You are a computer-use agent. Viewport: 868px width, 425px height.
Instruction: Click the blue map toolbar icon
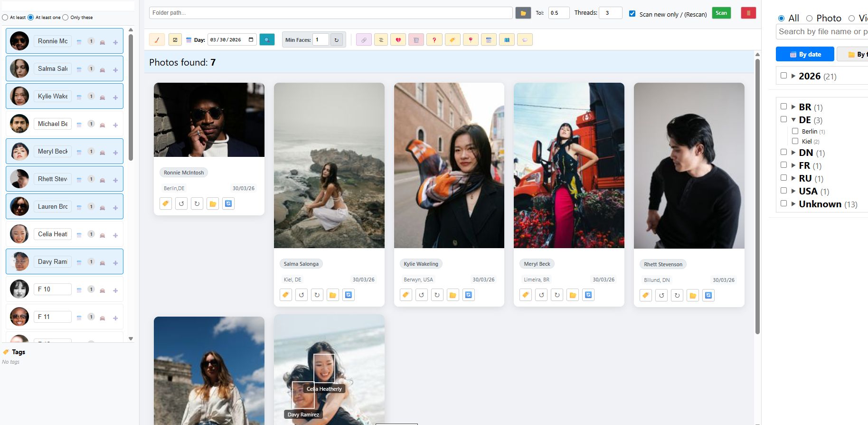tap(507, 40)
